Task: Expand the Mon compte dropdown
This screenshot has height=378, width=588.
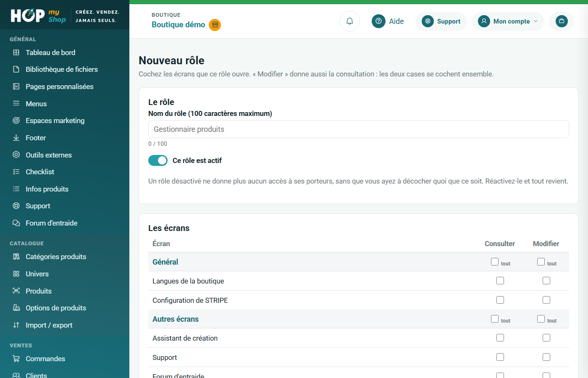Action: click(x=508, y=21)
